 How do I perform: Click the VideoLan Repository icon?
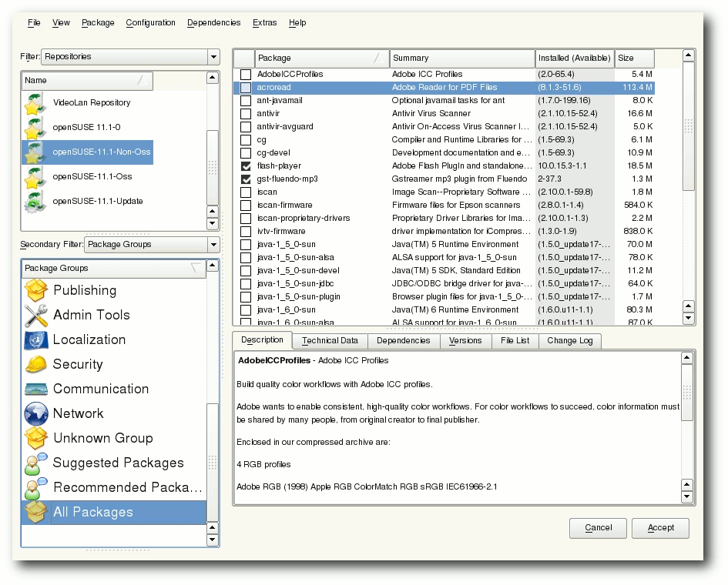(x=35, y=103)
